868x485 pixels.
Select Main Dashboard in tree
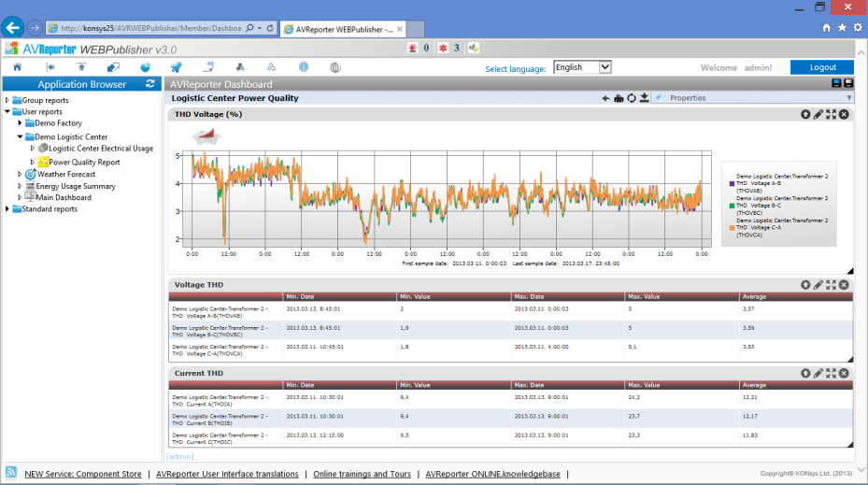pyautogui.click(x=64, y=197)
